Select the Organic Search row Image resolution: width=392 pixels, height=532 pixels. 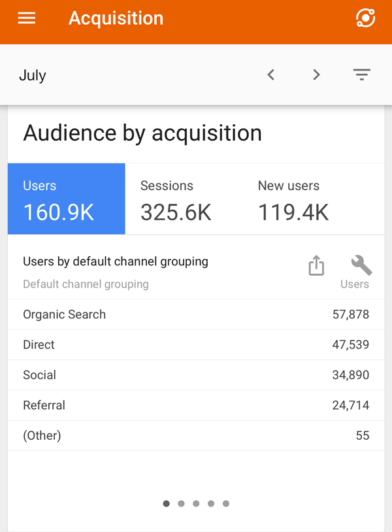coord(196,314)
